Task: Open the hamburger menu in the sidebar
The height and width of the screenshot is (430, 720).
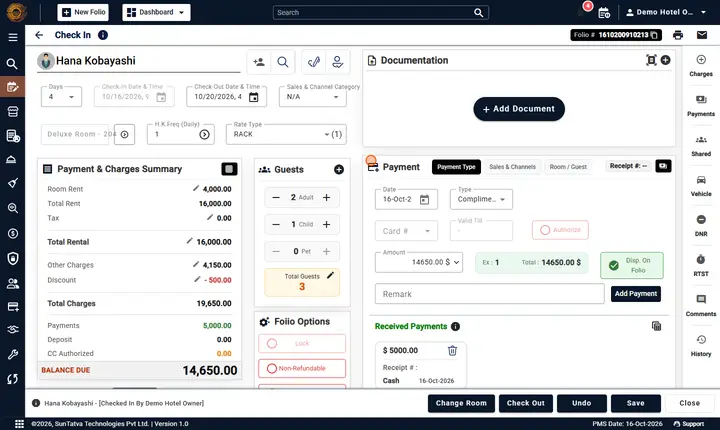Action: [13, 37]
